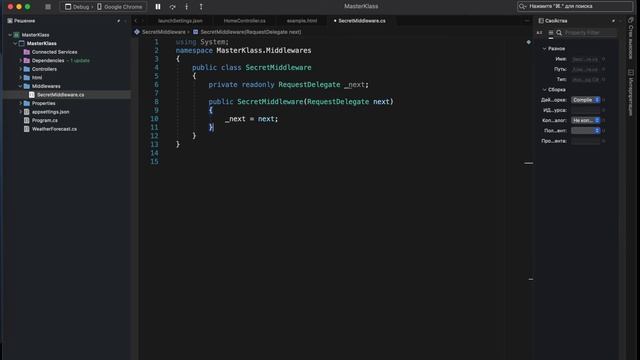Image resolution: width=640 pixels, height=360 pixels.
Task: Open the Compile build action dropdown
Action: (x=586, y=100)
